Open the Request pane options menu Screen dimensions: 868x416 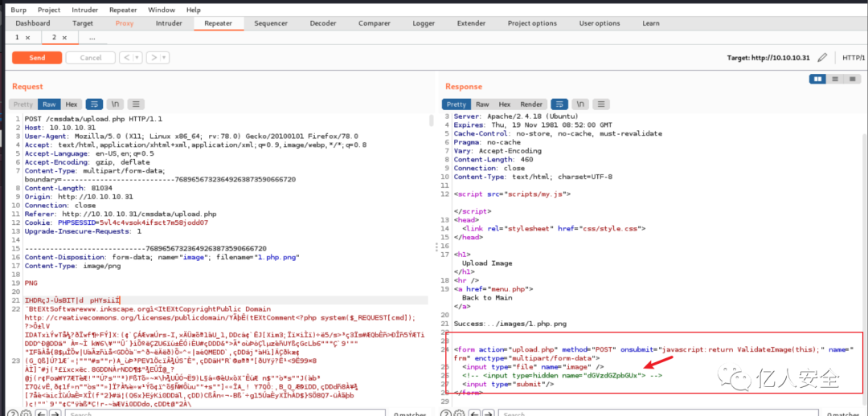[136, 104]
